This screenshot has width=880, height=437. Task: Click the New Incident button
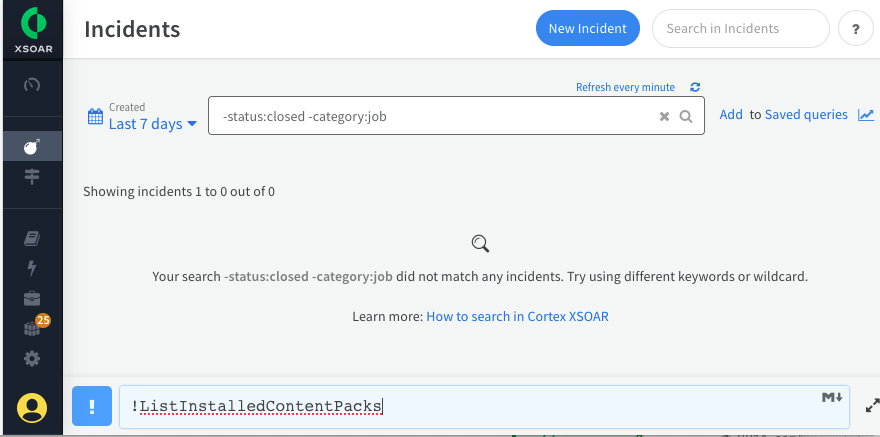pos(587,28)
